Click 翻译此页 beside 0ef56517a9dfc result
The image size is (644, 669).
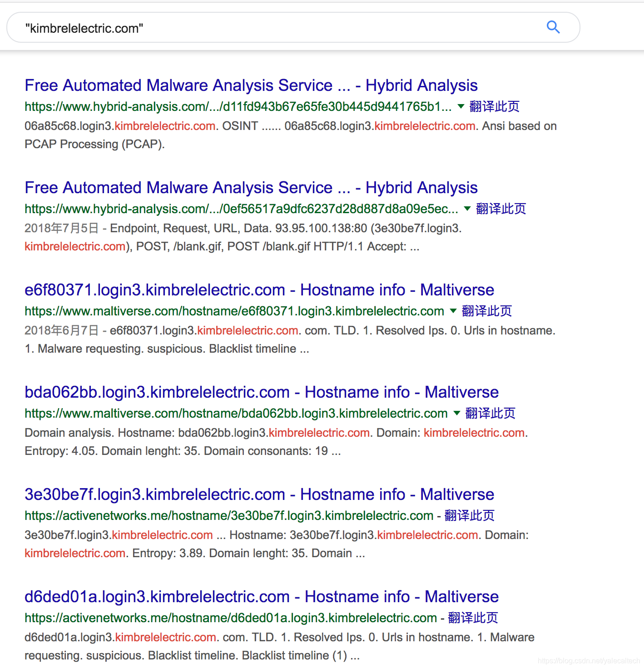pyautogui.click(x=501, y=209)
